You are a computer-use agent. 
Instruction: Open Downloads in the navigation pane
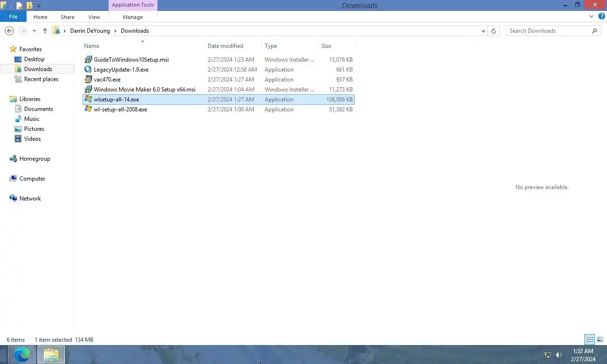tap(38, 69)
